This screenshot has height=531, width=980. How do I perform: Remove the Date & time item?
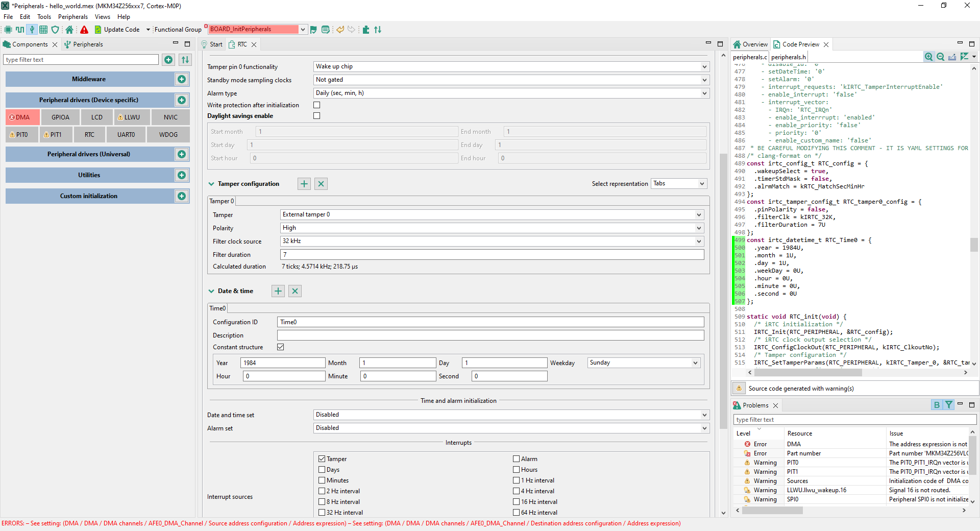pyautogui.click(x=295, y=291)
